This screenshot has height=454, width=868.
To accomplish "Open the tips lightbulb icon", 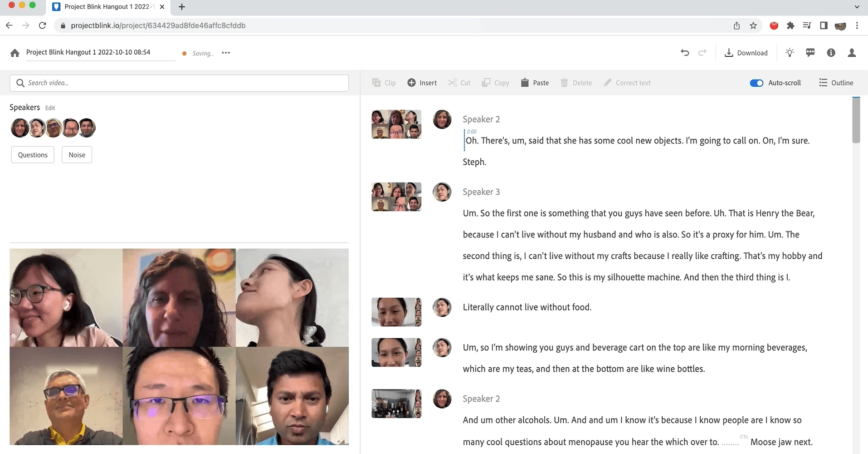I will (x=790, y=53).
